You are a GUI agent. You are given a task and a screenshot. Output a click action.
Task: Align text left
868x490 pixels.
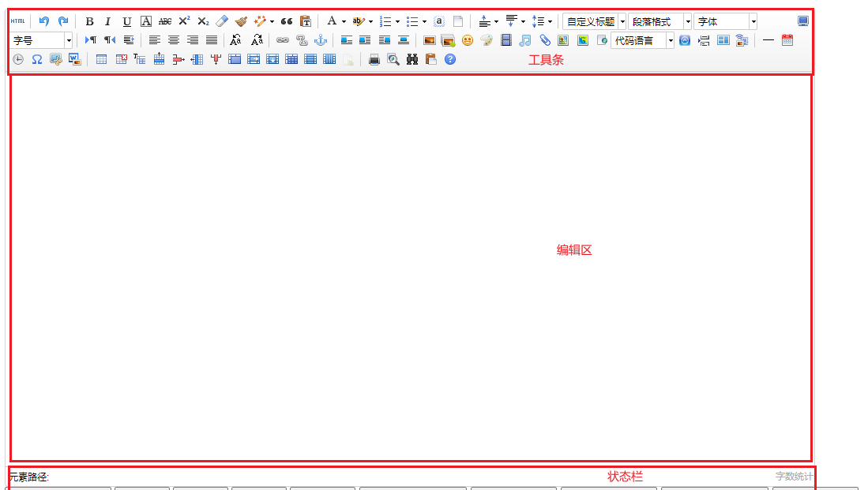(155, 40)
